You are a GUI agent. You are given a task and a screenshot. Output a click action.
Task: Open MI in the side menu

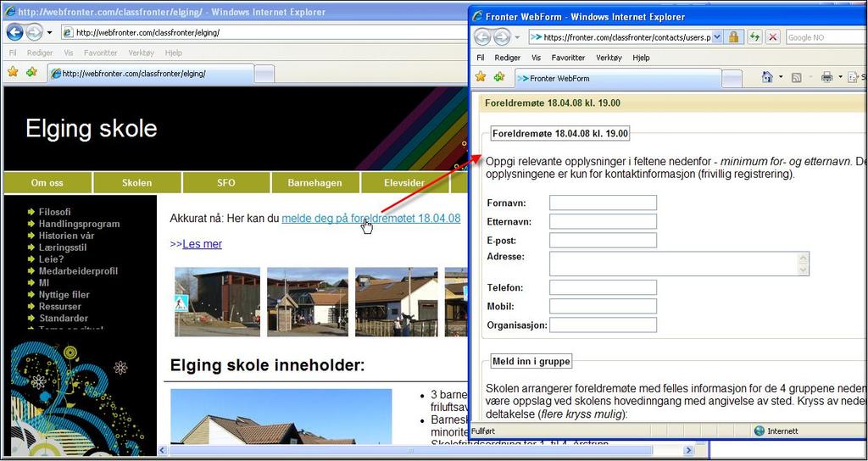44,283
